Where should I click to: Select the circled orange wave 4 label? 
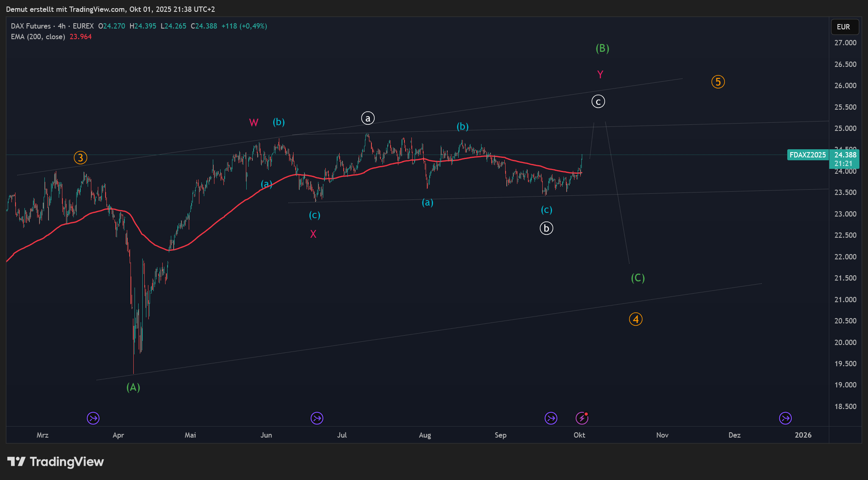tap(636, 319)
